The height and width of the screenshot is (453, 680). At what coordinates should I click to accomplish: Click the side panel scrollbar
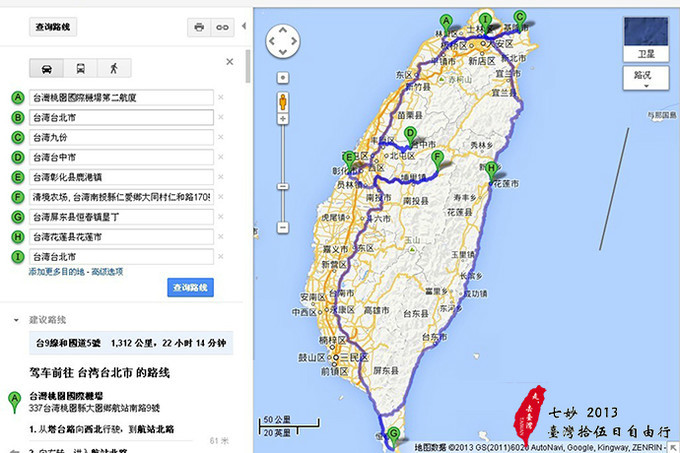tap(248, 66)
